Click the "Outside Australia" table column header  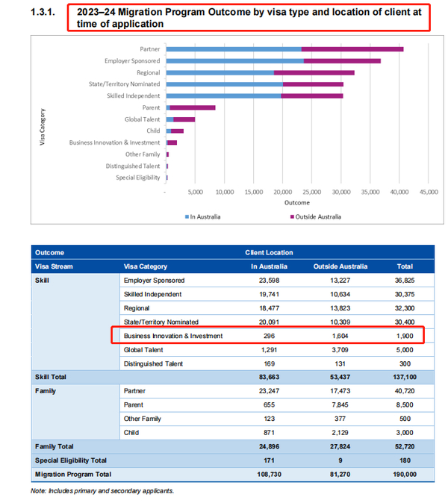tap(340, 266)
